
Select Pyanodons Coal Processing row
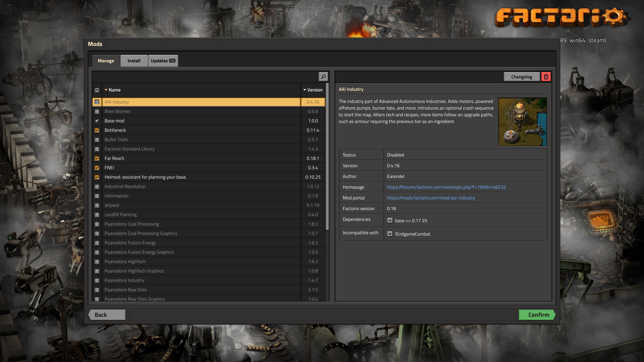[209, 224]
